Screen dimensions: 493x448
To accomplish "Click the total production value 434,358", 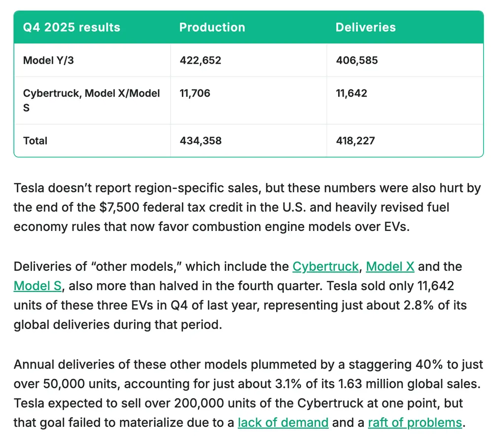I will click(x=200, y=141).
